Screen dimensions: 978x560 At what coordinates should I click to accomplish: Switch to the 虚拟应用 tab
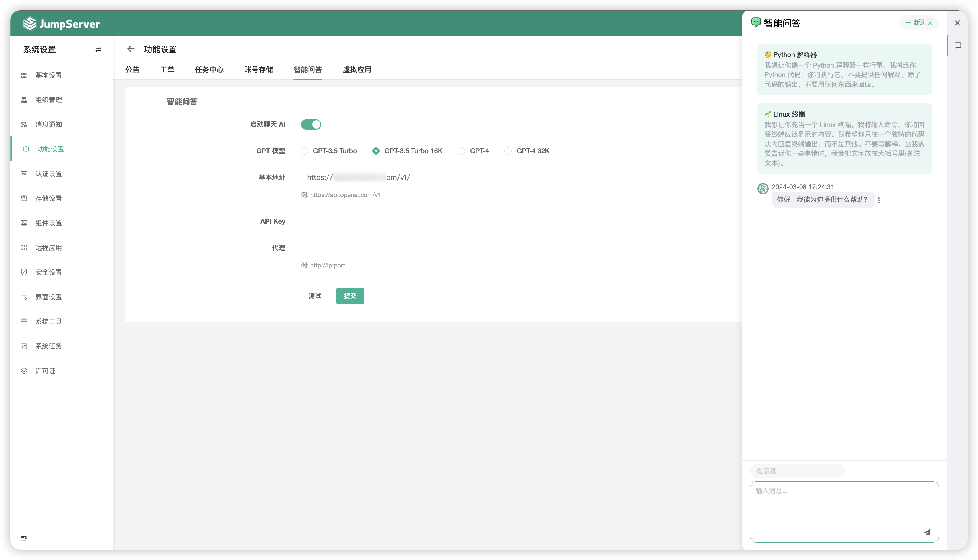(x=357, y=70)
